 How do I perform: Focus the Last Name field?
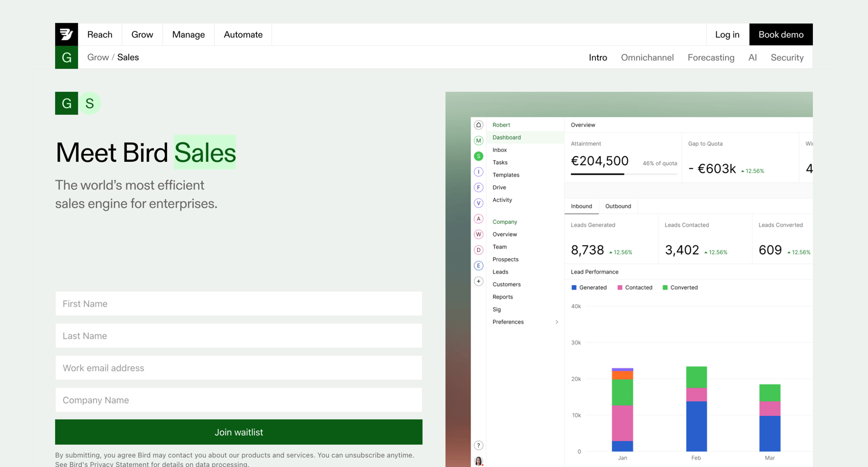239,336
